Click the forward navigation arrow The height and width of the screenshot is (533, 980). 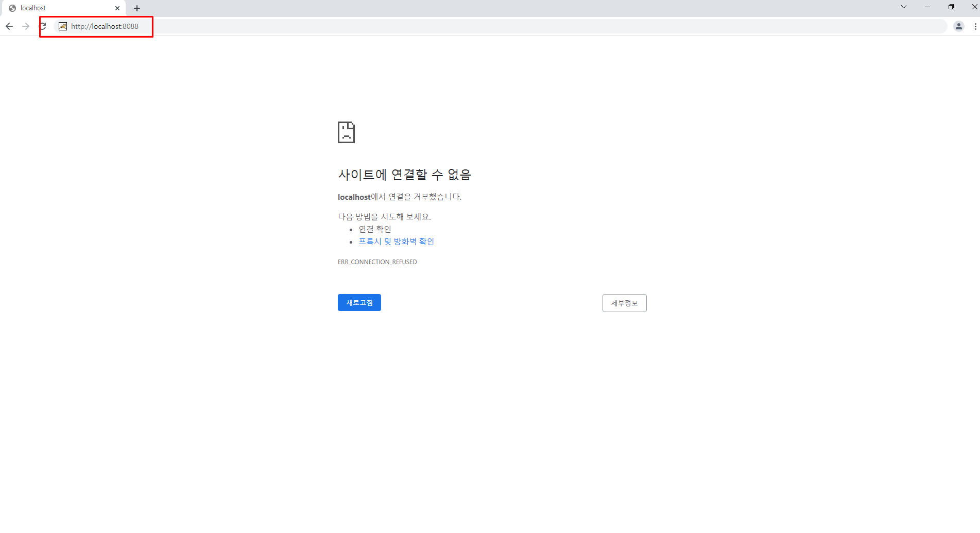tap(26, 26)
